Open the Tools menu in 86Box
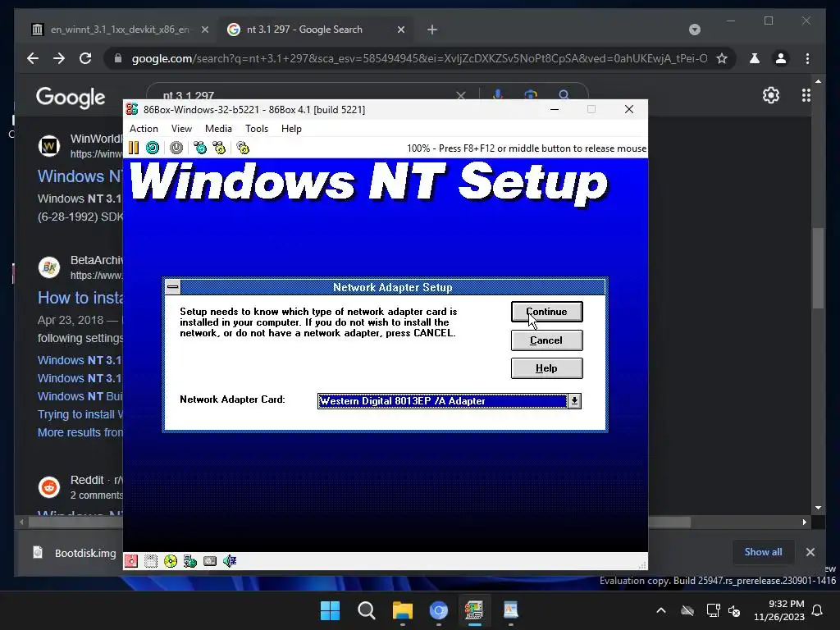The image size is (840, 630). (257, 129)
